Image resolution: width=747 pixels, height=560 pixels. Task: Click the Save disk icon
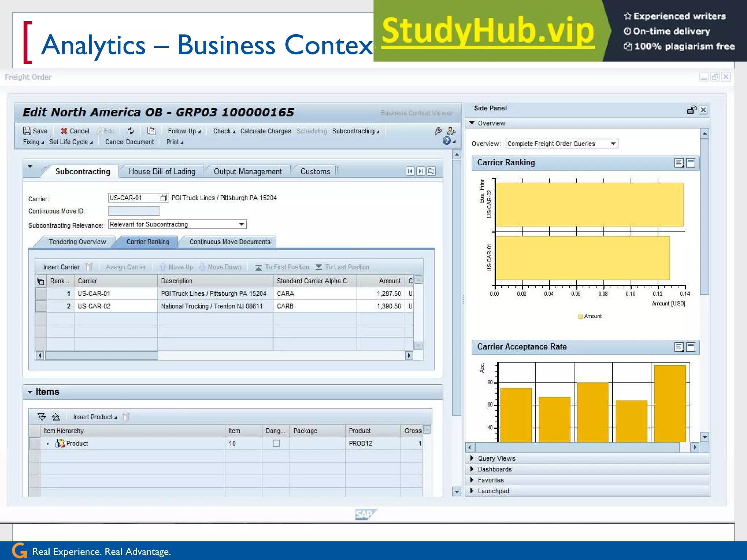[27, 131]
